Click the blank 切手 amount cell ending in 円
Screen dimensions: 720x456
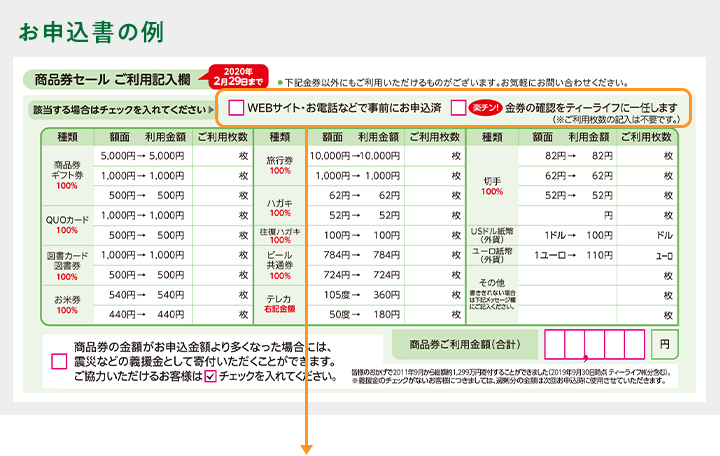(x=568, y=215)
